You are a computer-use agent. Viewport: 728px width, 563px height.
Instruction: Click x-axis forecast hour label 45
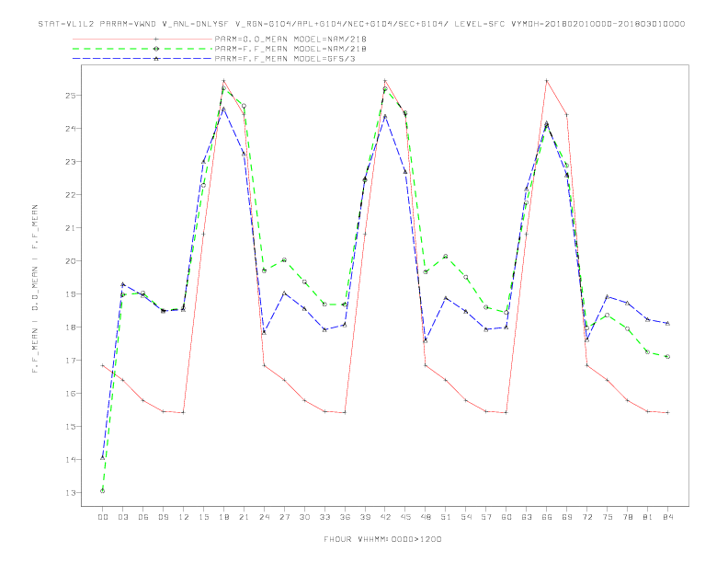[x=405, y=517]
